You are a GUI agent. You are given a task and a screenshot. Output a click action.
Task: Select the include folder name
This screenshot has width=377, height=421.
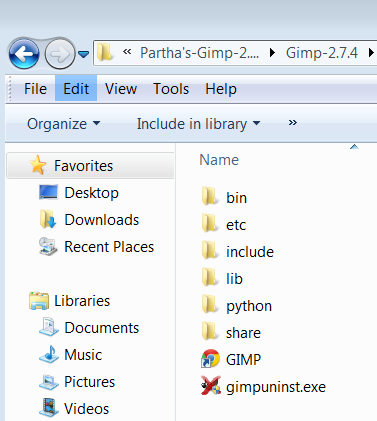(250, 252)
